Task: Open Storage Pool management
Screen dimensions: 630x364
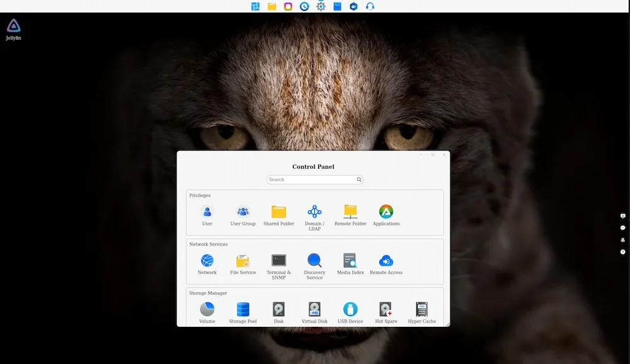Action: click(243, 310)
